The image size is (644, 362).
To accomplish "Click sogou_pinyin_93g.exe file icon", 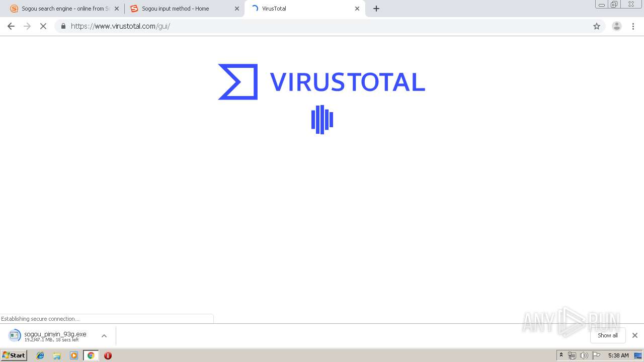I will (x=15, y=336).
